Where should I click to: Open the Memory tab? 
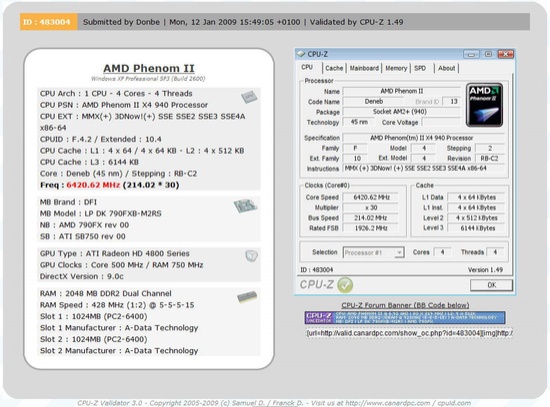click(396, 68)
